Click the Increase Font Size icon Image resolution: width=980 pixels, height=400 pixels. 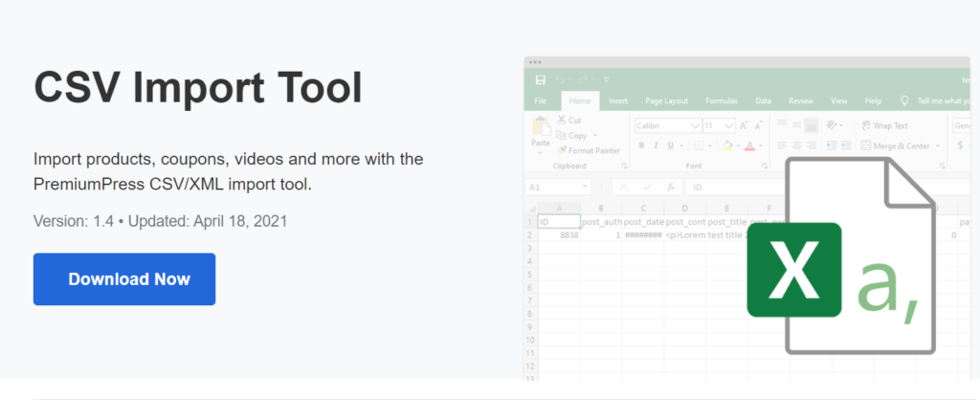click(x=745, y=125)
